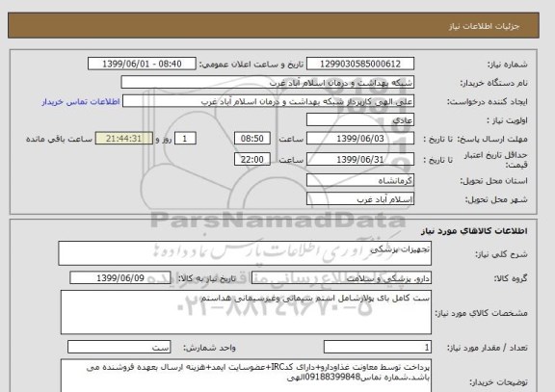Viewport: 555px width, 392px height.
Task: Select the label توضیحات خریدار
Action: point(498,382)
